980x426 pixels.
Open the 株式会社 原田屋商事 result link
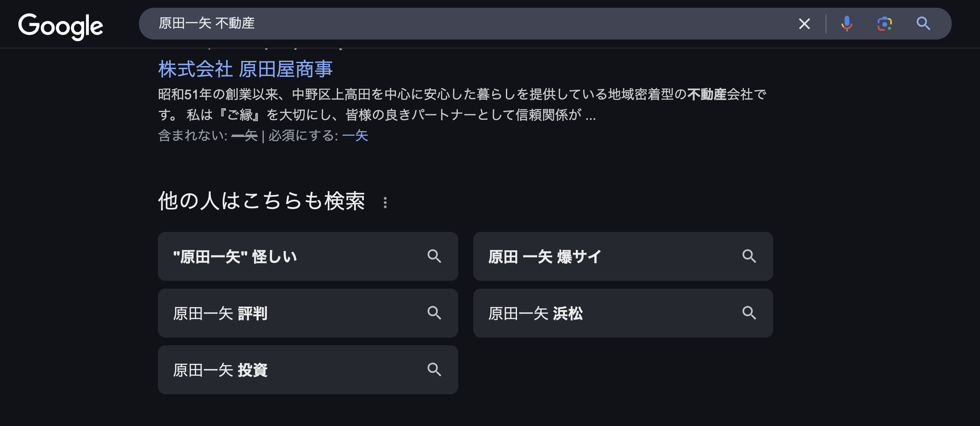(245, 69)
